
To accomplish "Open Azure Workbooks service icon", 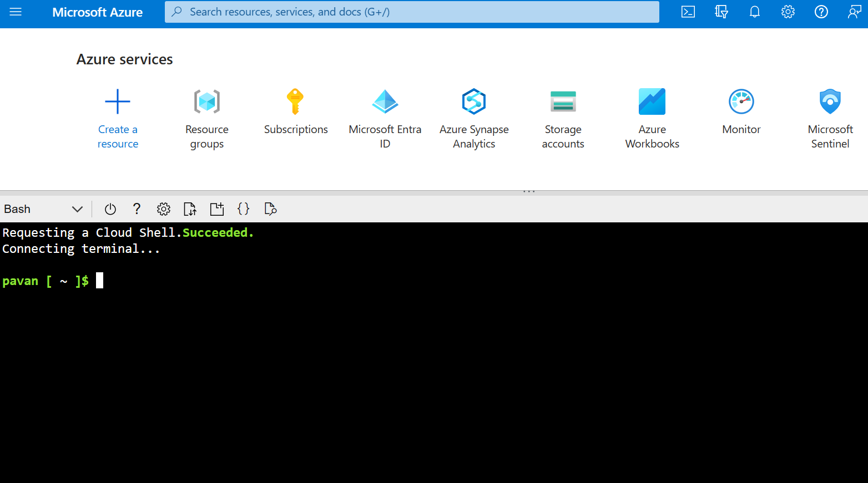I will pos(652,101).
